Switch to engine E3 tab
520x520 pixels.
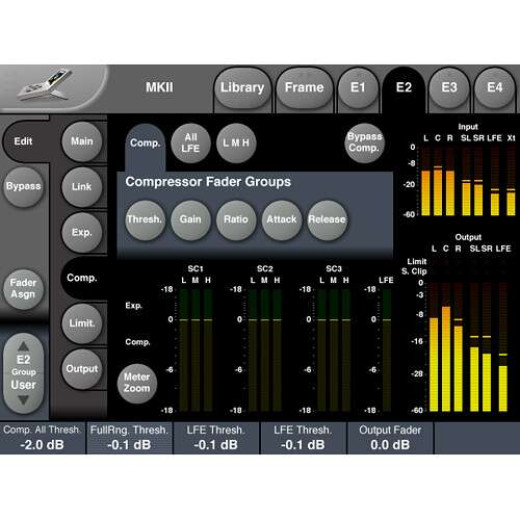449,88
